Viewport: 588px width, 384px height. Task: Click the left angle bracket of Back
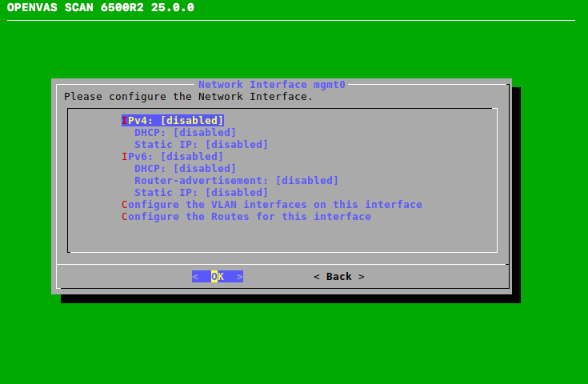click(x=317, y=277)
